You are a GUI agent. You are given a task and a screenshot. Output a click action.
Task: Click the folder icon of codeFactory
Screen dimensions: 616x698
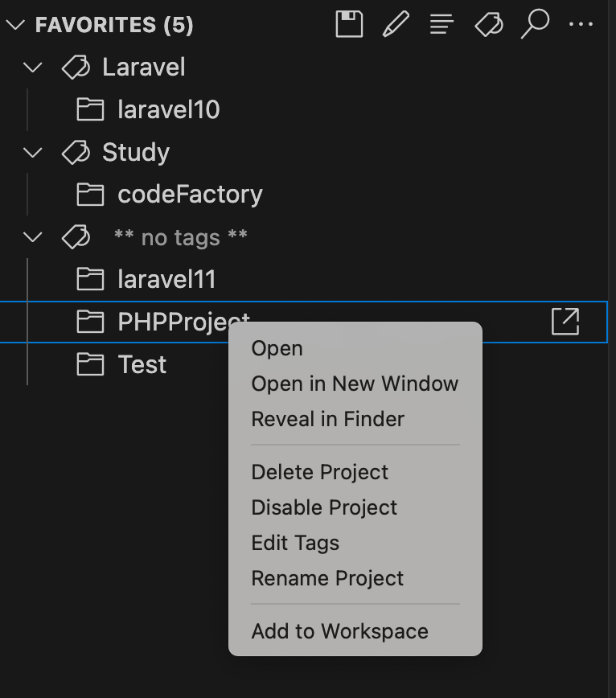tap(90, 195)
